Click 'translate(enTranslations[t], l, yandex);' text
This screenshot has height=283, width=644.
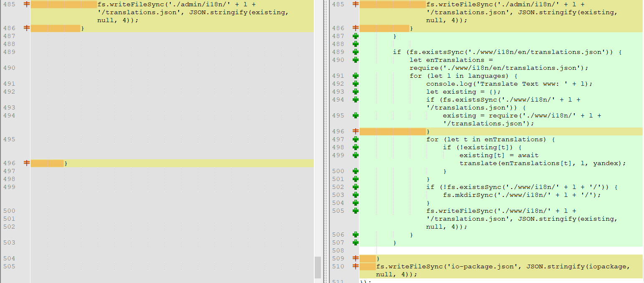click(543, 163)
